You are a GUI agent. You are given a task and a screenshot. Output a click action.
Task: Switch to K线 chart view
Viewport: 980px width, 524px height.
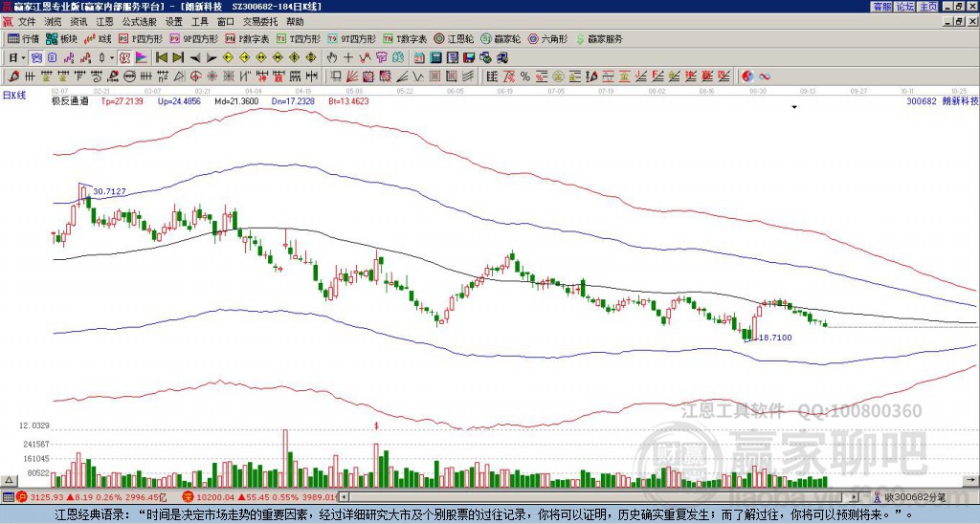tap(98, 38)
